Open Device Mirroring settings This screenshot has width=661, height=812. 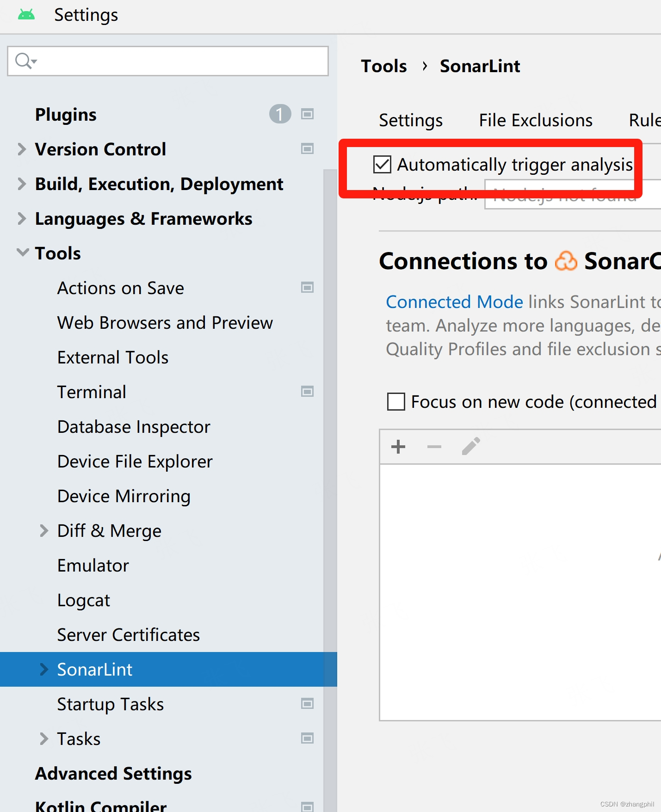click(124, 496)
